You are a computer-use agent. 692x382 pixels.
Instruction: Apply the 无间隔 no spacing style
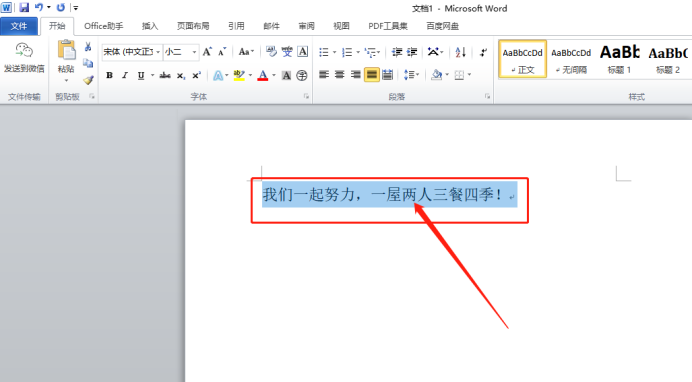coord(571,59)
